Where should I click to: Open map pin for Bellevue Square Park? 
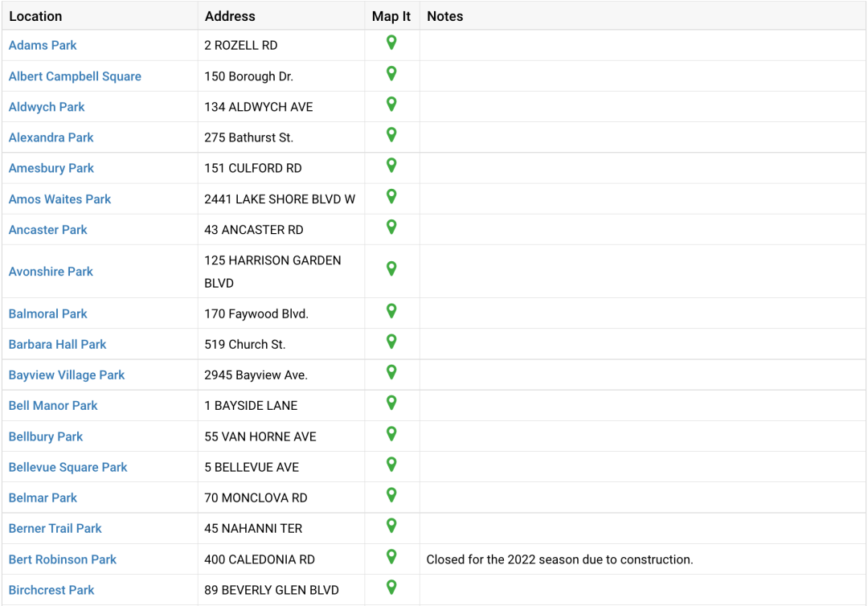point(391,465)
